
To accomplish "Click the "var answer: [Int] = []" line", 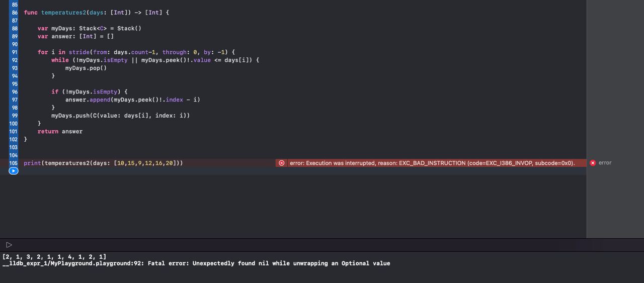I will pyautogui.click(x=75, y=36).
